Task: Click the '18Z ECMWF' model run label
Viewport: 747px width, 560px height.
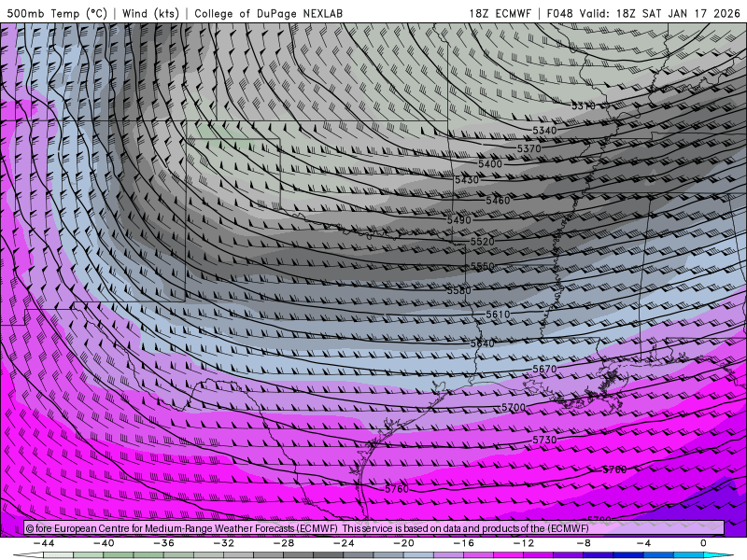Action: pos(500,13)
